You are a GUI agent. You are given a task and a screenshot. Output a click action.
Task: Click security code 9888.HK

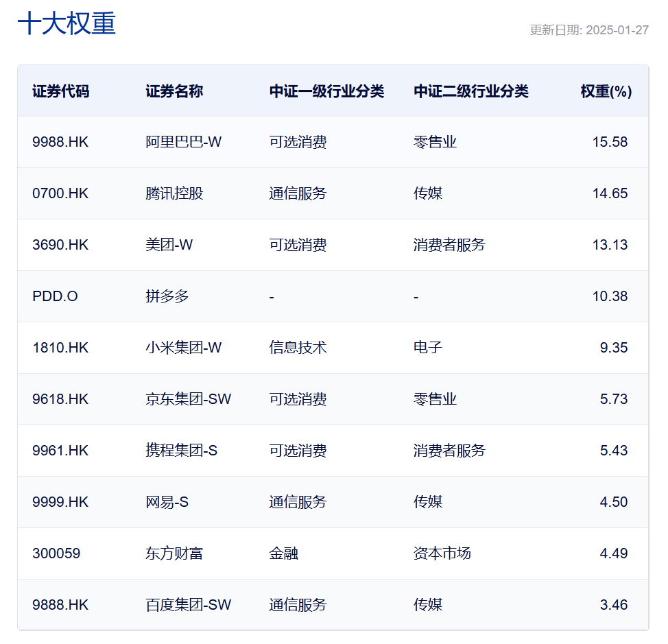[x=60, y=605]
